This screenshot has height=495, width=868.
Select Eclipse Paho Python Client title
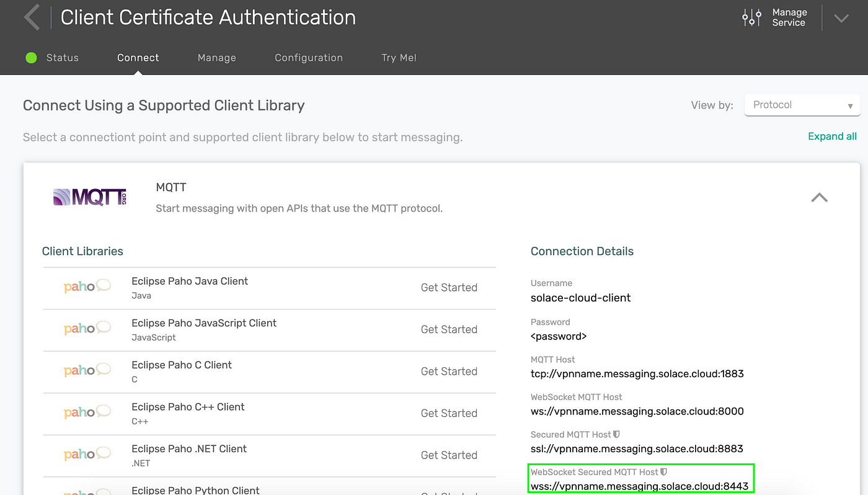[x=195, y=490]
